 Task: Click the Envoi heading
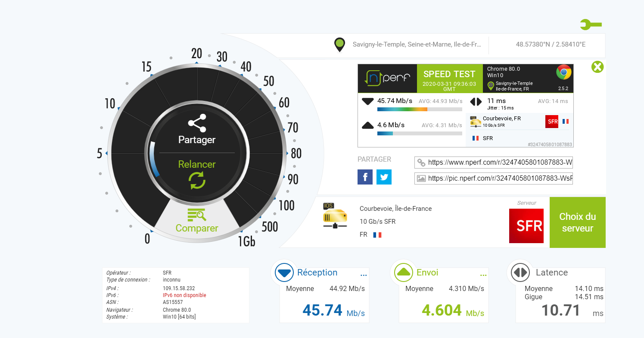427,272
